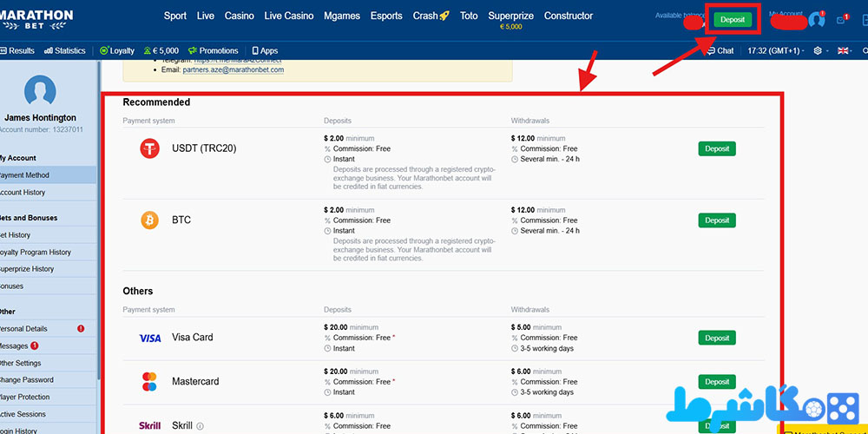The width and height of the screenshot is (868, 434).
Task: Open the Constructor page
Action: (x=569, y=16)
